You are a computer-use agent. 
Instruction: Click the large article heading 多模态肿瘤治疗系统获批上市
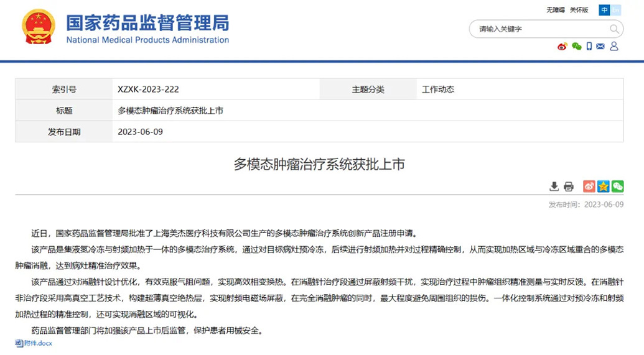coord(319,164)
